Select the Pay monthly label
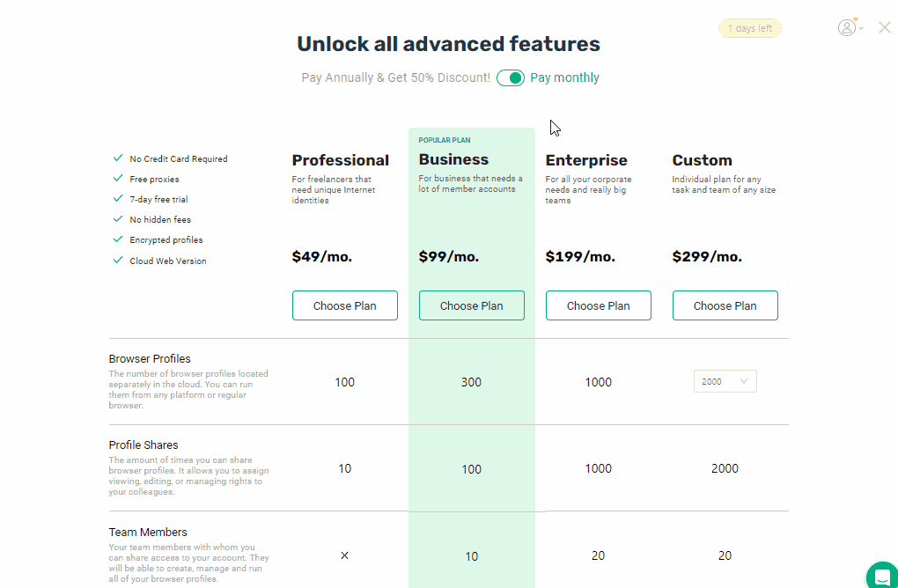The image size is (898, 588). pyautogui.click(x=564, y=77)
